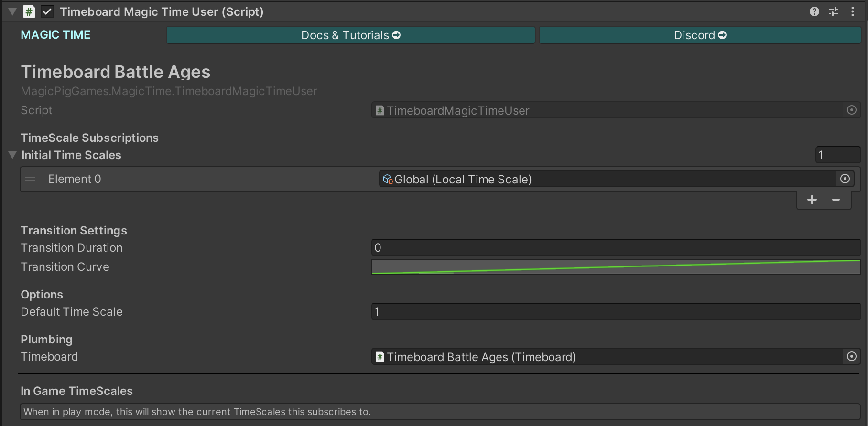Click the Element 0 drag handle

30,179
